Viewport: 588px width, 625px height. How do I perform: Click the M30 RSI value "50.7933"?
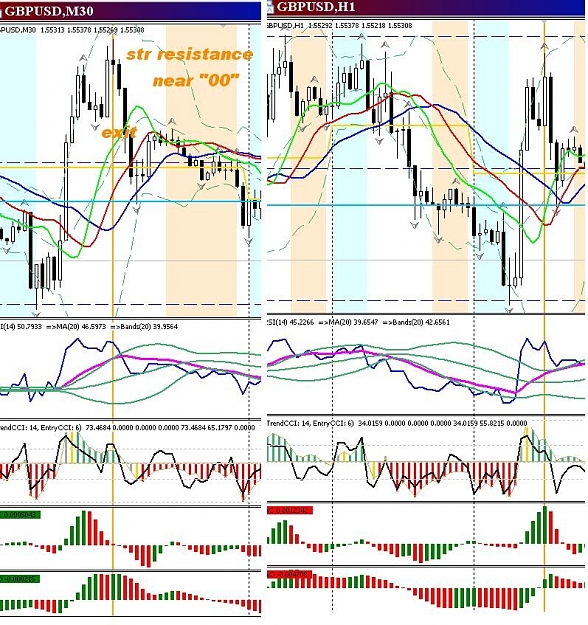click(x=29, y=327)
